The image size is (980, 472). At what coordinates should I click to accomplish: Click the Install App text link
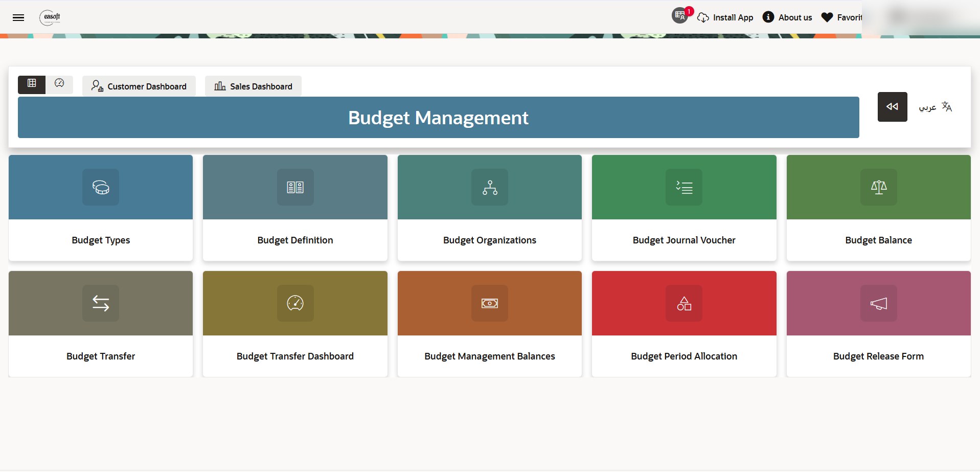(733, 17)
